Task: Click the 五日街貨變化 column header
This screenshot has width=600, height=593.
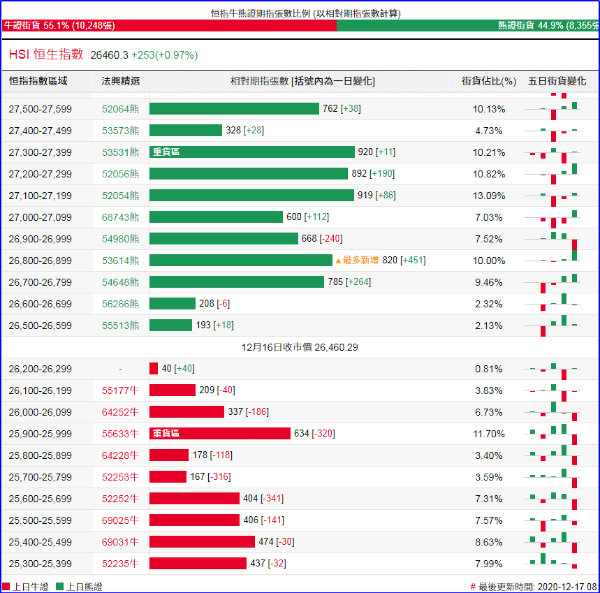Action: coord(557,81)
